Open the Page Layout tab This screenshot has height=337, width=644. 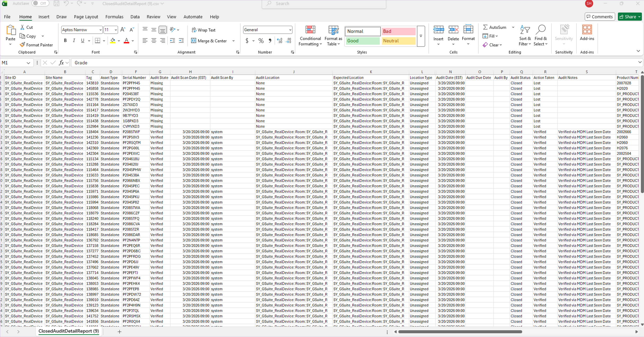86,17
